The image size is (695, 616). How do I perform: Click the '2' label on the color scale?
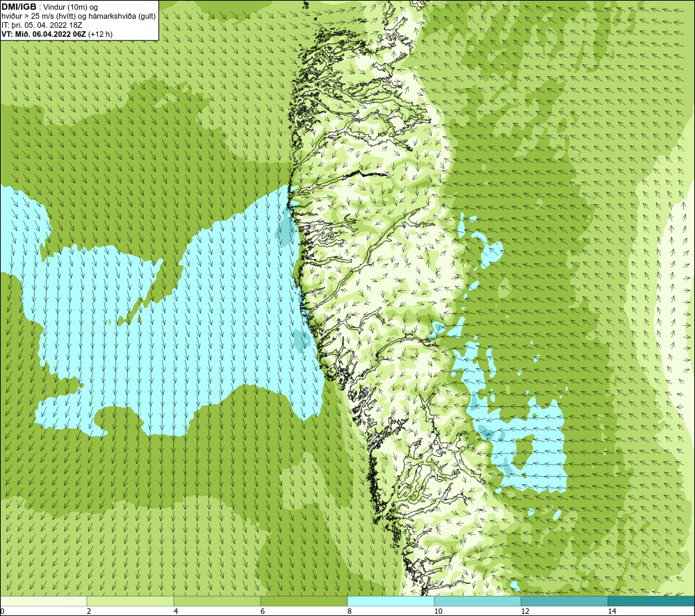[x=89, y=611]
